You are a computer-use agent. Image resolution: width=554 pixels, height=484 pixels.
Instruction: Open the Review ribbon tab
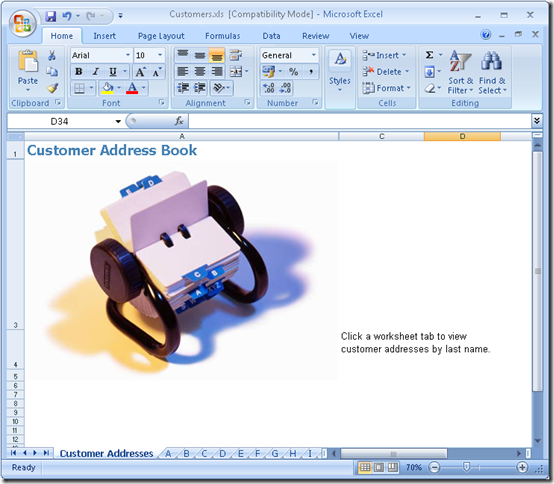316,36
